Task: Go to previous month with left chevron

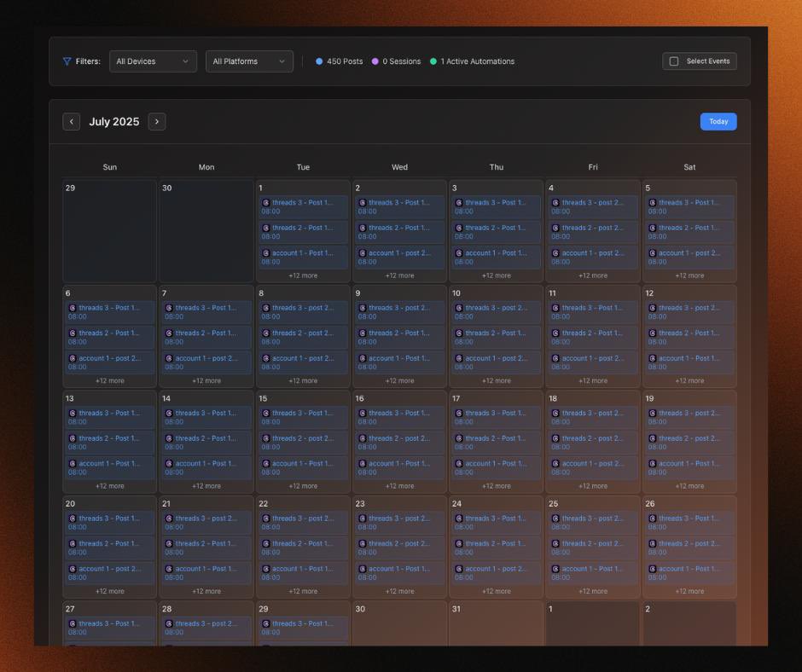Action: pyautogui.click(x=71, y=122)
